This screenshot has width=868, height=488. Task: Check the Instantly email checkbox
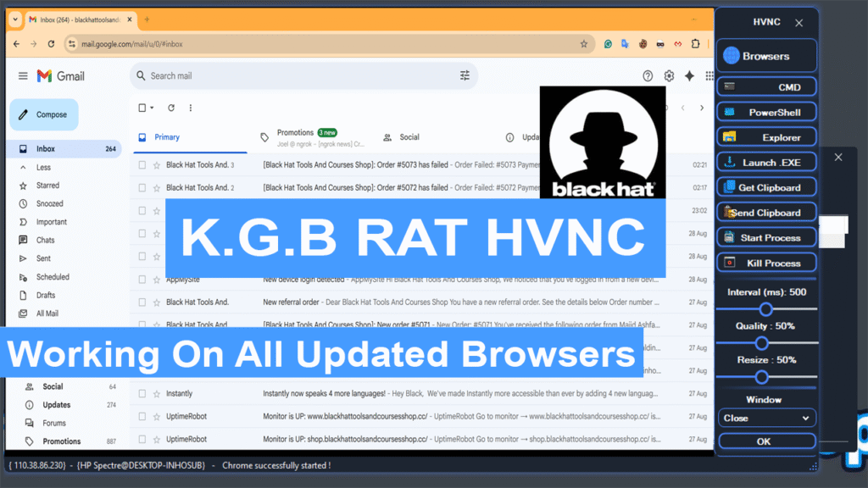[x=142, y=393]
